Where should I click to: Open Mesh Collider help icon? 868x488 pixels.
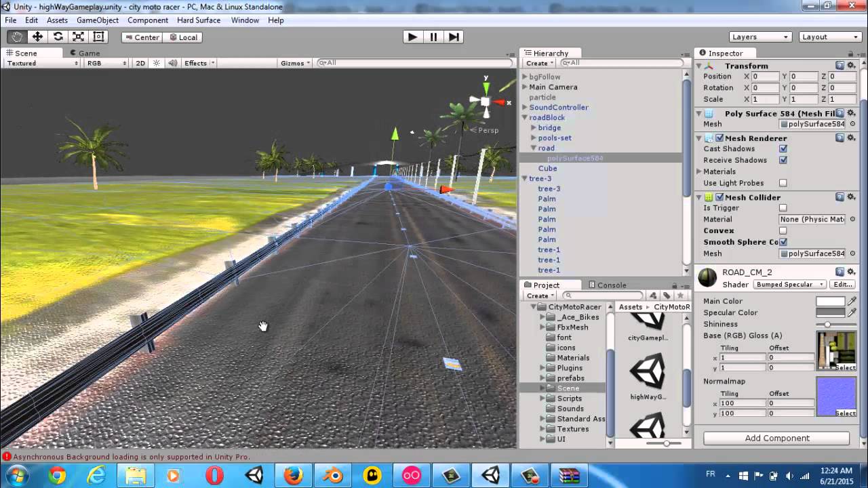pos(840,197)
